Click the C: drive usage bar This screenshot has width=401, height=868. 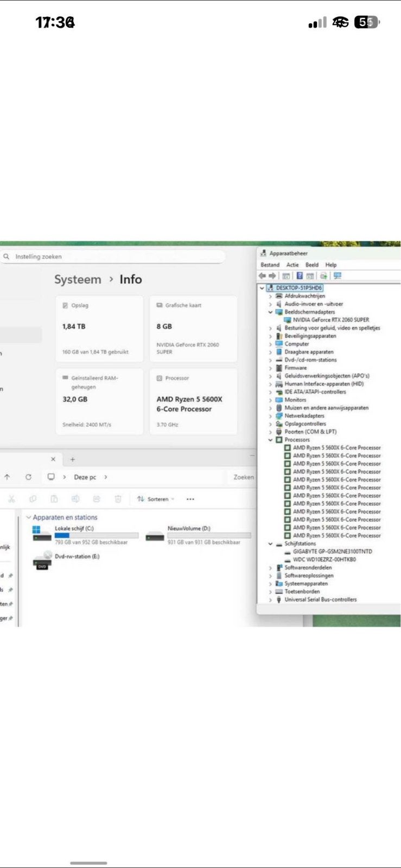(97, 535)
